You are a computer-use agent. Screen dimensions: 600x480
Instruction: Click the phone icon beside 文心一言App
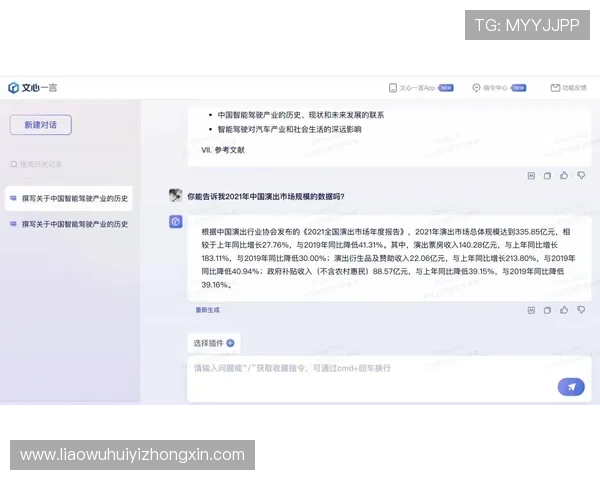point(393,88)
